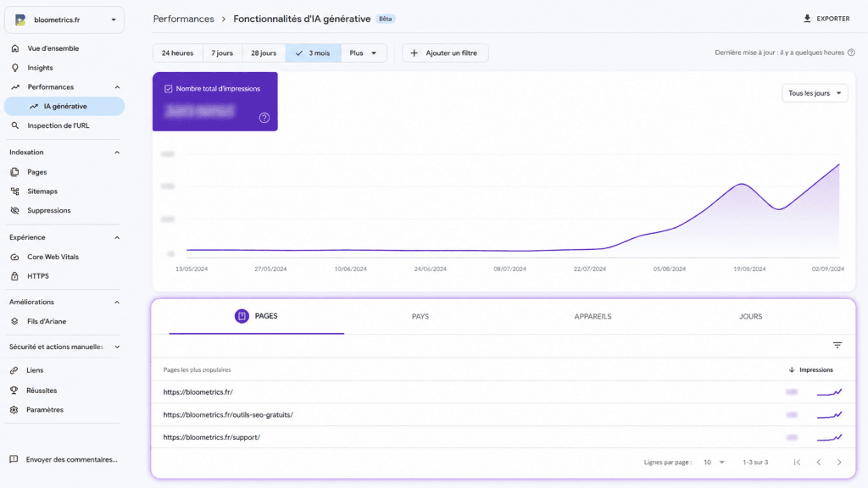
Task: Open the outils-seo-gratuits page row
Action: point(504,414)
